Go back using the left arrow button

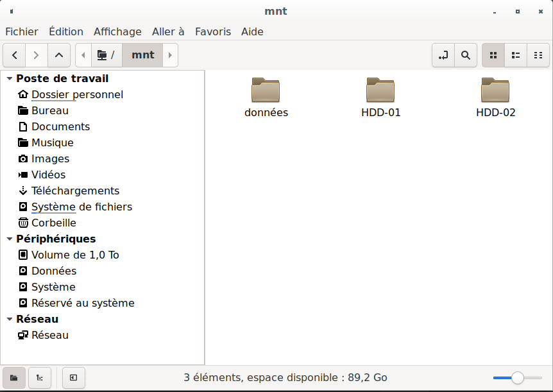tap(15, 55)
